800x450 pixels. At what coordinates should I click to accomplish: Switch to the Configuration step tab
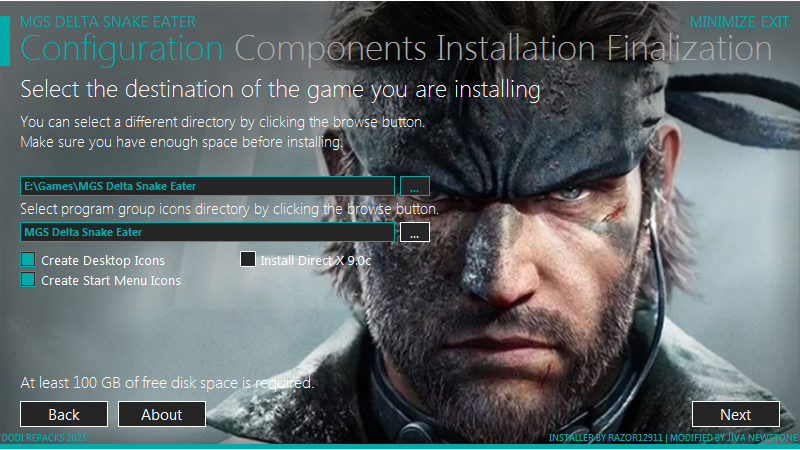point(122,48)
